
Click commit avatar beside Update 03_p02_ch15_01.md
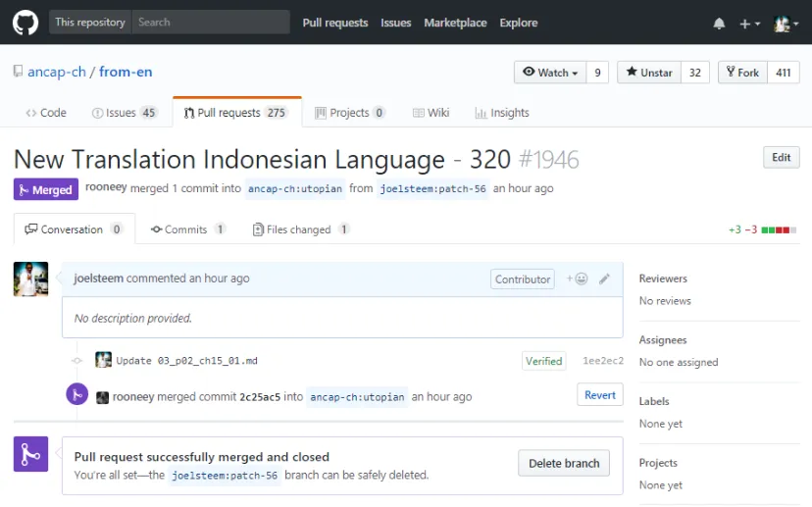(x=104, y=360)
